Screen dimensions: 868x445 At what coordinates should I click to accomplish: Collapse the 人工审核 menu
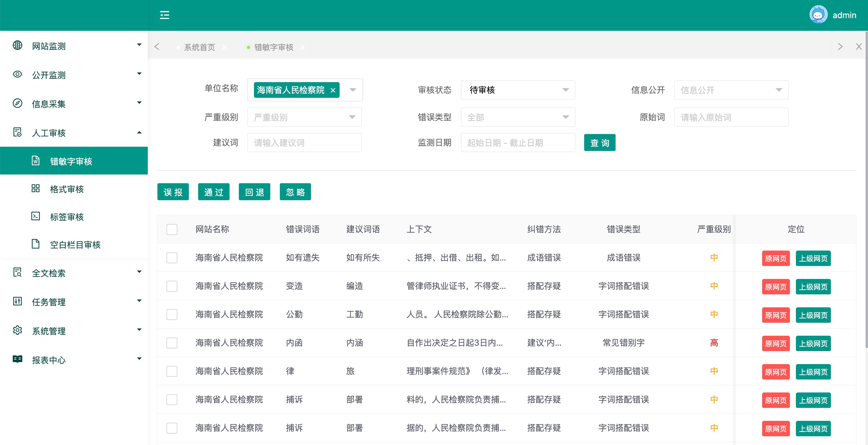coord(74,133)
